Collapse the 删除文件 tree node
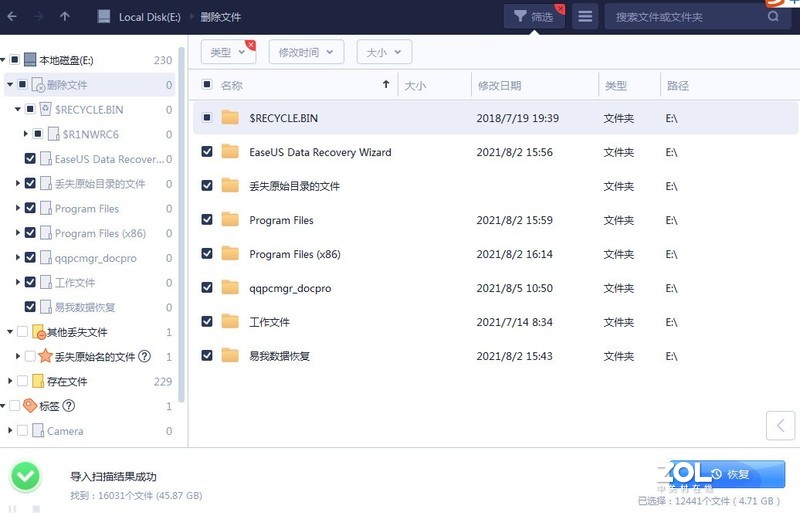Viewport: 800px width, 516px height. pos(10,84)
